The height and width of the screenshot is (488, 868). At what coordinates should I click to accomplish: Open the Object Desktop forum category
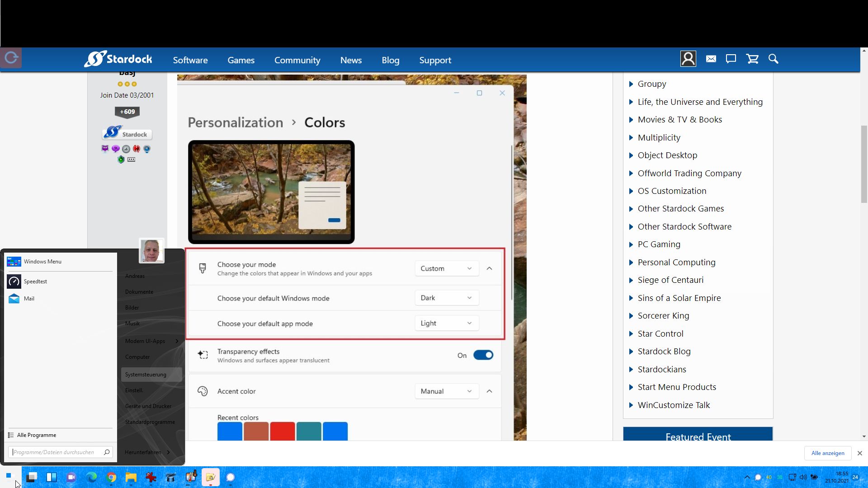click(667, 155)
